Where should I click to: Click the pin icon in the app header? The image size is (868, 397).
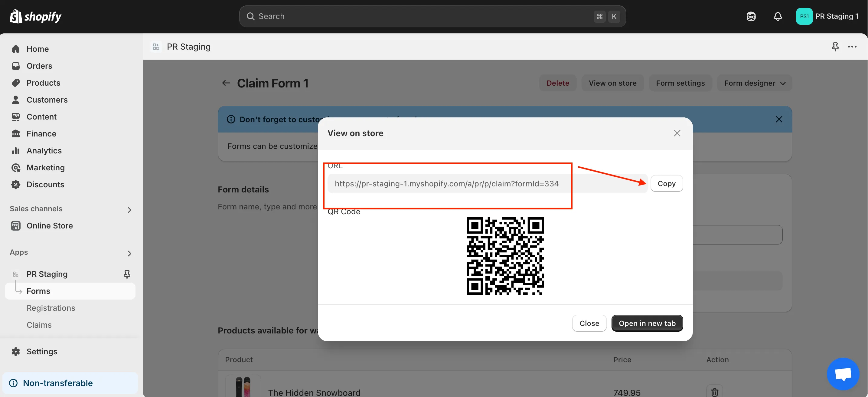pyautogui.click(x=835, y=47)
